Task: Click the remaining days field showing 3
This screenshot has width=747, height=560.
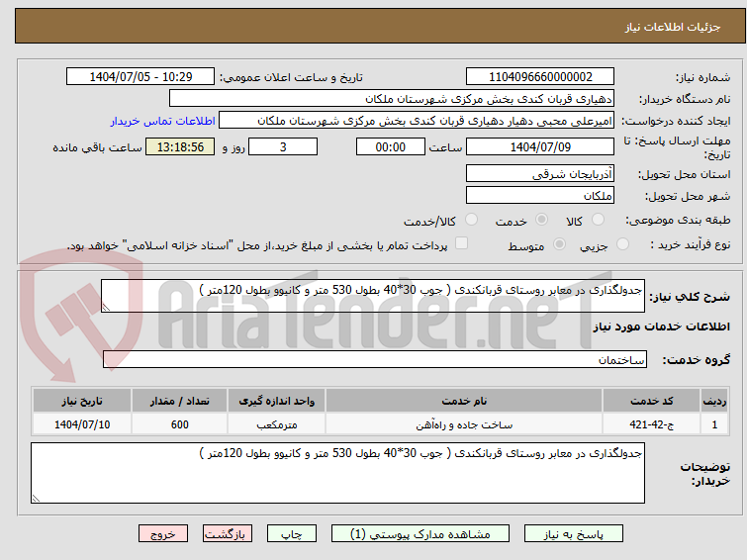Action: (x=283, y=146)
